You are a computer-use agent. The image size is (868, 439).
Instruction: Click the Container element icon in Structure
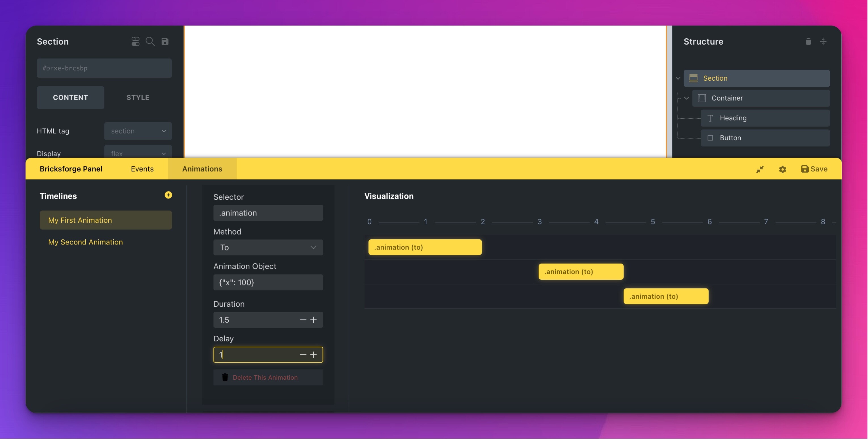(x=702, y=98)
